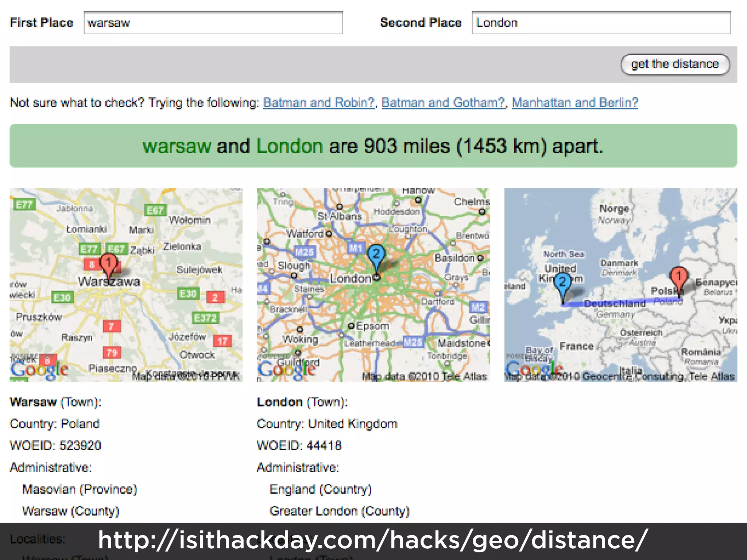Click the 'Watford' label on London map
The image size is (747, 560).
tap(305, 233)
